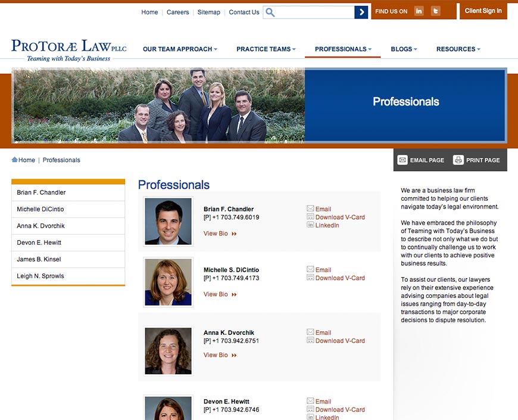Click the Michelle S. DiCintio name heading
This screenshot has width=518, height=420.
pyautogui.click(x=231, y=270)
